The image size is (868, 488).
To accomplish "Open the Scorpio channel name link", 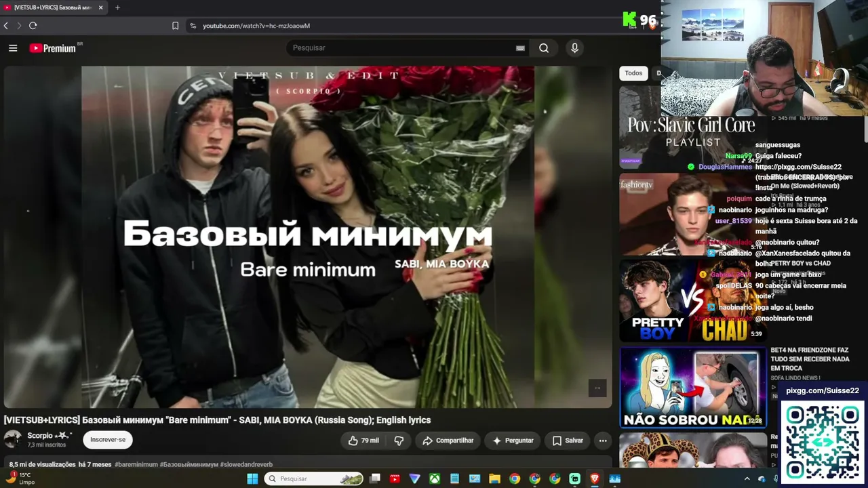I will 50,436.
